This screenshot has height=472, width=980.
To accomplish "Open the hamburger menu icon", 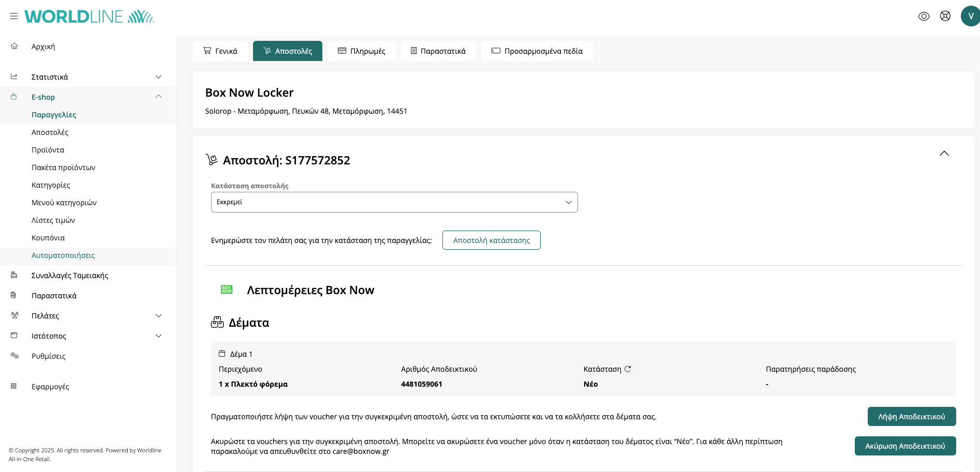I will coord(14,17).
